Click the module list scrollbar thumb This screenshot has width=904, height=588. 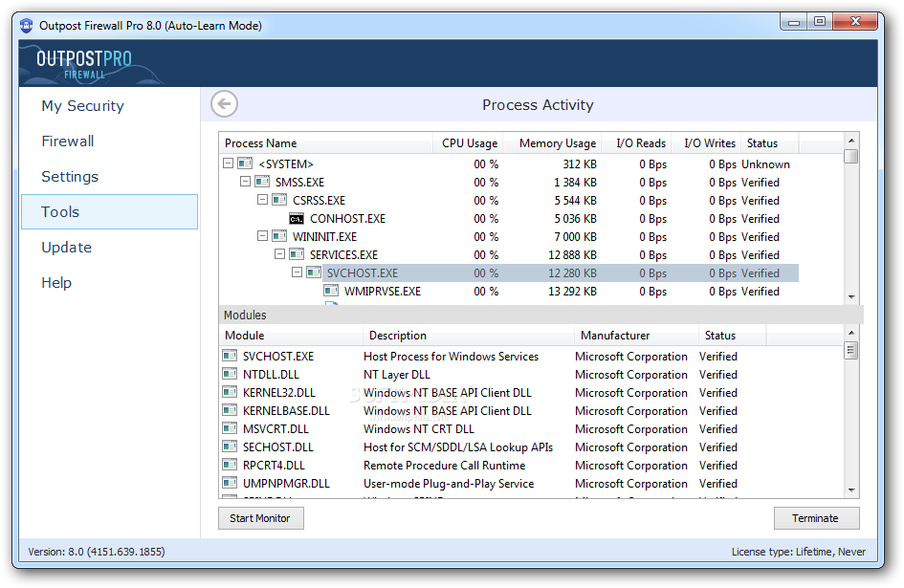click(851, 350)
